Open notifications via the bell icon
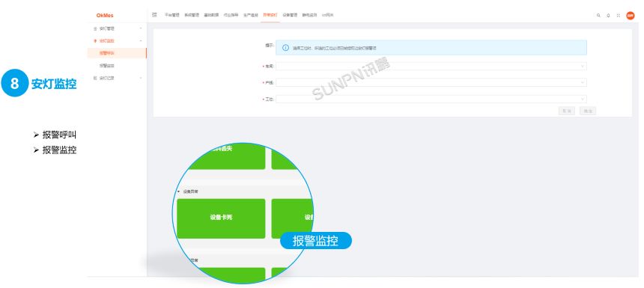The height and width of the screenshot is (288, 644). click(608, 15)
